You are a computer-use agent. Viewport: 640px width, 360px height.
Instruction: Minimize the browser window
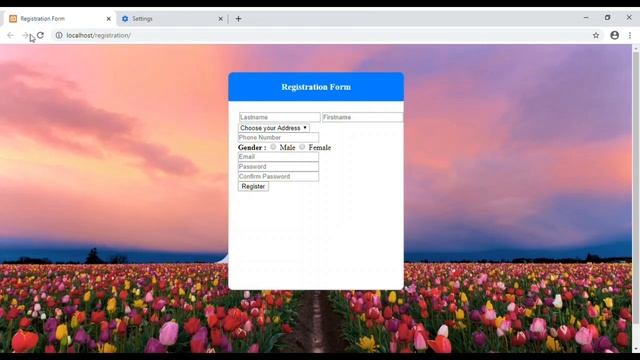586,18
